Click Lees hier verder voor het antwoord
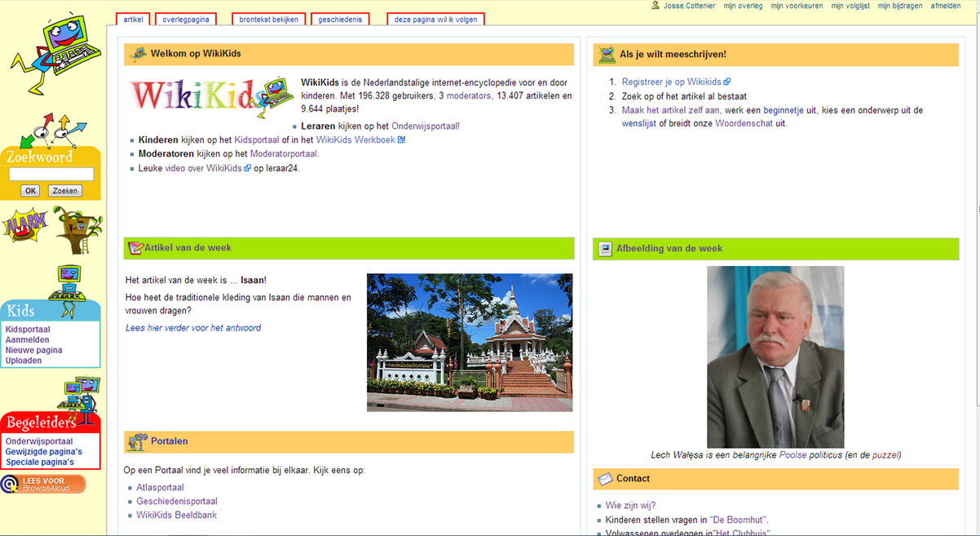 coord(193,328)
